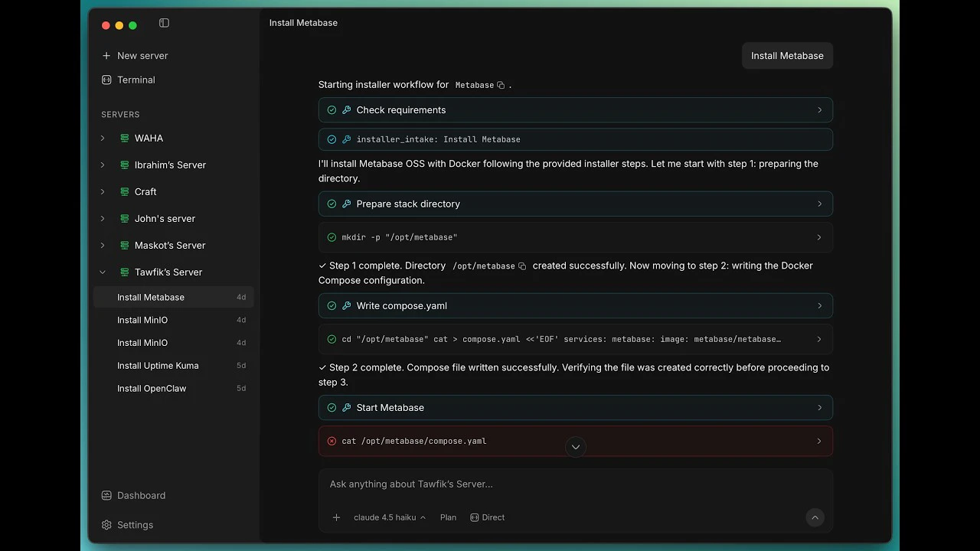Click the wrench icon in Start Metabase

pos(346,408)
